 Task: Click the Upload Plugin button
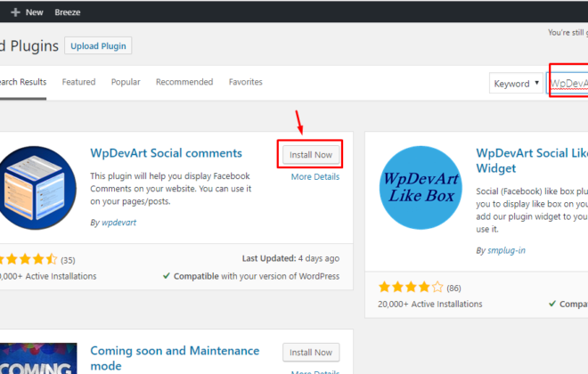pyautogui.click(x=98, y=45)
